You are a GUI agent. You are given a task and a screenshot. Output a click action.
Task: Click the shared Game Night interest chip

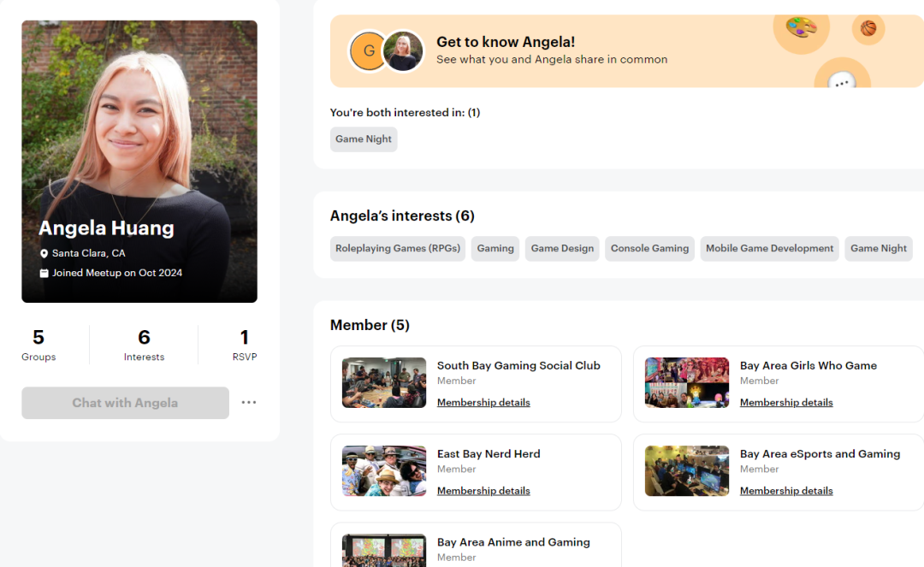tap(364, 139)
